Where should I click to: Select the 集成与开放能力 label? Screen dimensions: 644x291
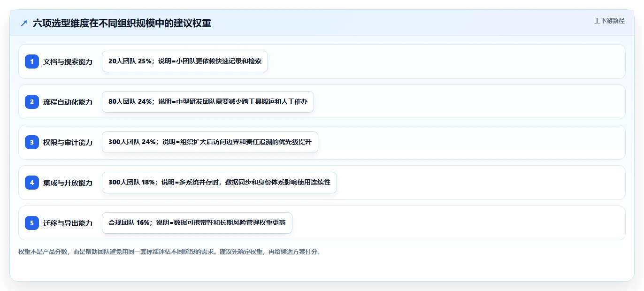tap(68, 183)
